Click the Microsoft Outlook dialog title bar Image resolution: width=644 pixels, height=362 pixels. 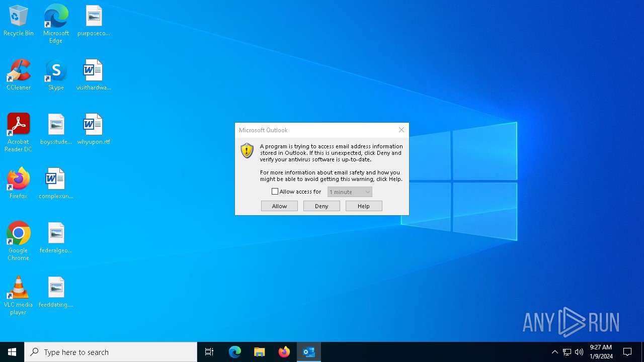tap(315, 130)
